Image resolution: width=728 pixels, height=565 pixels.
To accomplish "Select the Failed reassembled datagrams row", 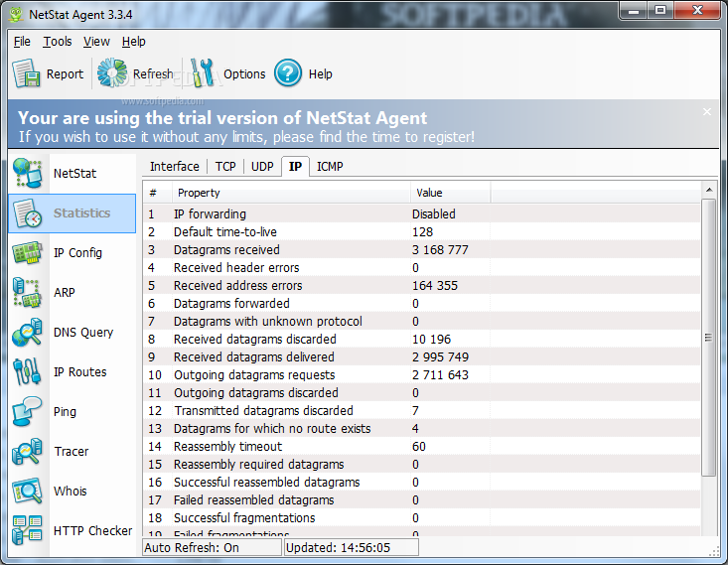I will [421, 499].
